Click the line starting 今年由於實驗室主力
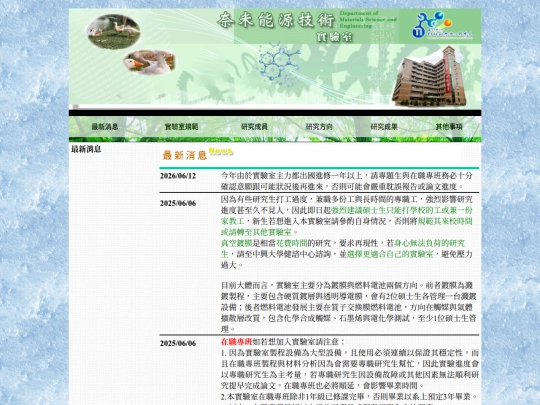The width and height of the screenshot is (540, 405). 347,181
